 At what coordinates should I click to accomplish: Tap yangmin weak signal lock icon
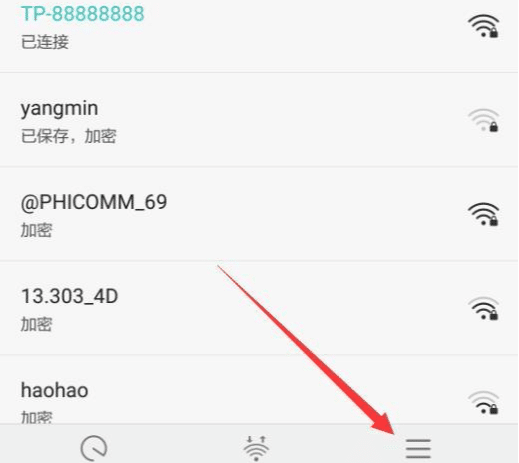(483, 120)
